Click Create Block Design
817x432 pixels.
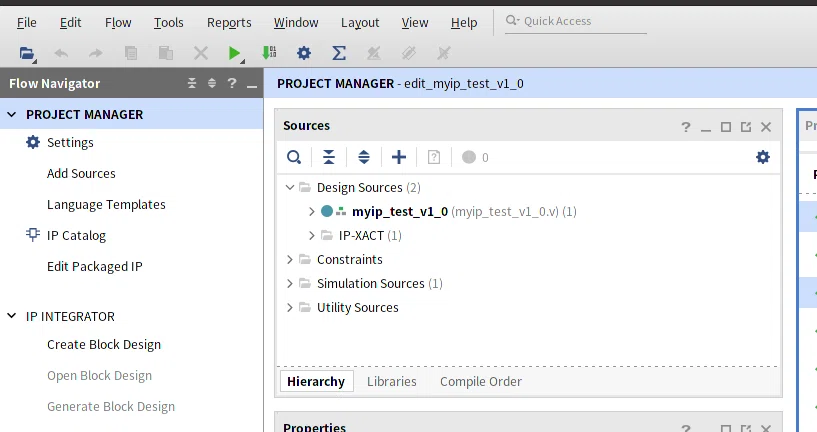tap(104, 344)
